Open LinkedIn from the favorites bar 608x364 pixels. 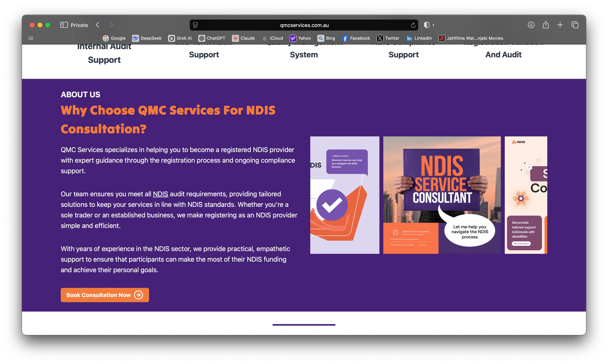(419, 38)
